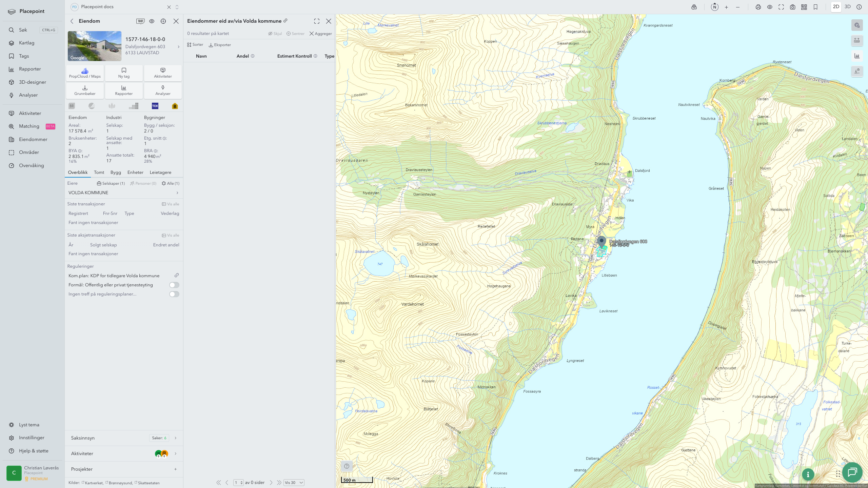Switch map to 2D mode

836,7
